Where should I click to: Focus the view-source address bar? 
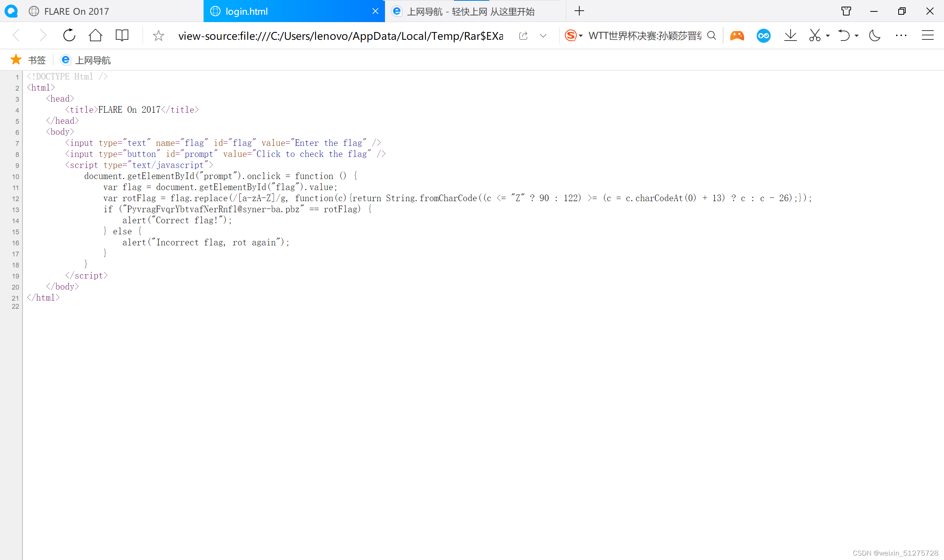(x=341, y=36)
